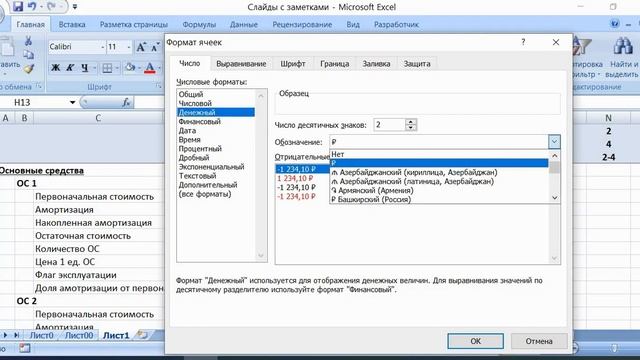
Task: Choose Башкирский (Россия) currency option
Action: pos(439,199)
